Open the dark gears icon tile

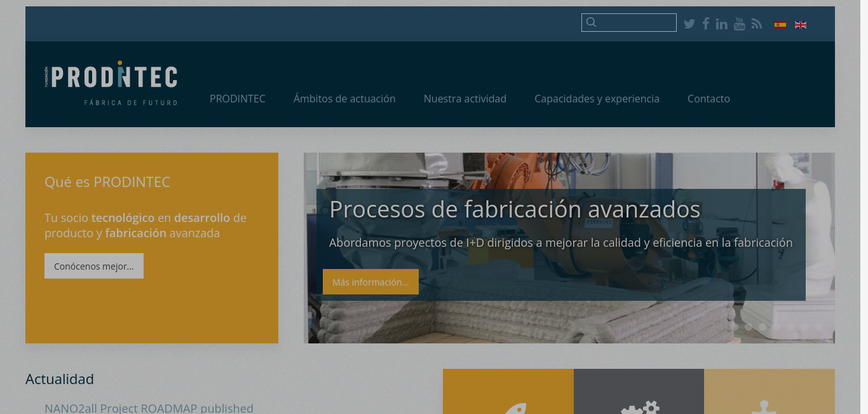point(639,391)
